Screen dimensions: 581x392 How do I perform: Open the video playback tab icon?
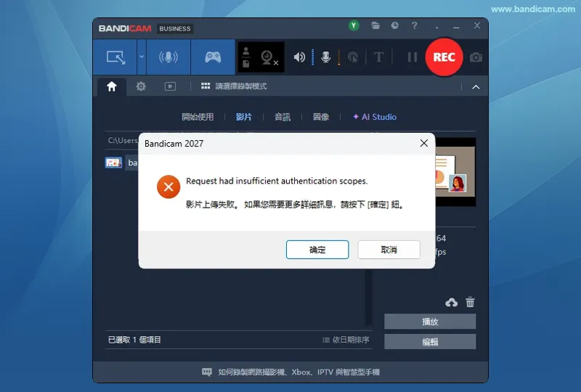pyautogui.click(x=170, y=86)
